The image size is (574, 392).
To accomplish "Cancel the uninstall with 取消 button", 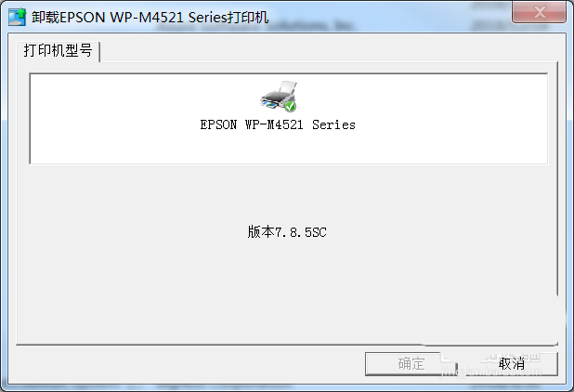I will coord(512,364).
